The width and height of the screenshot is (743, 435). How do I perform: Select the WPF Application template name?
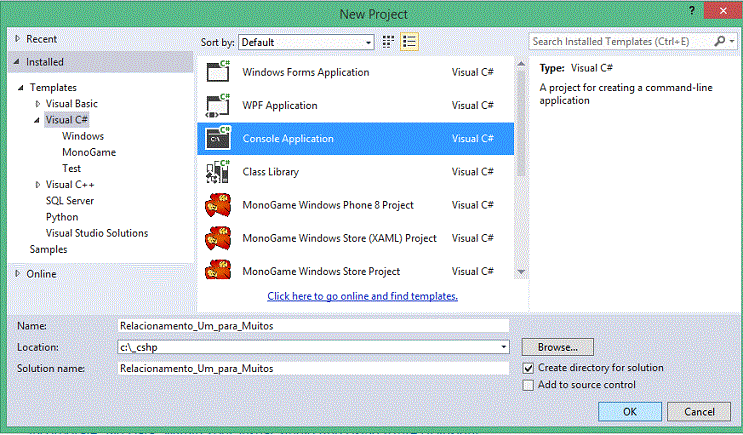[x=280, y=106]
